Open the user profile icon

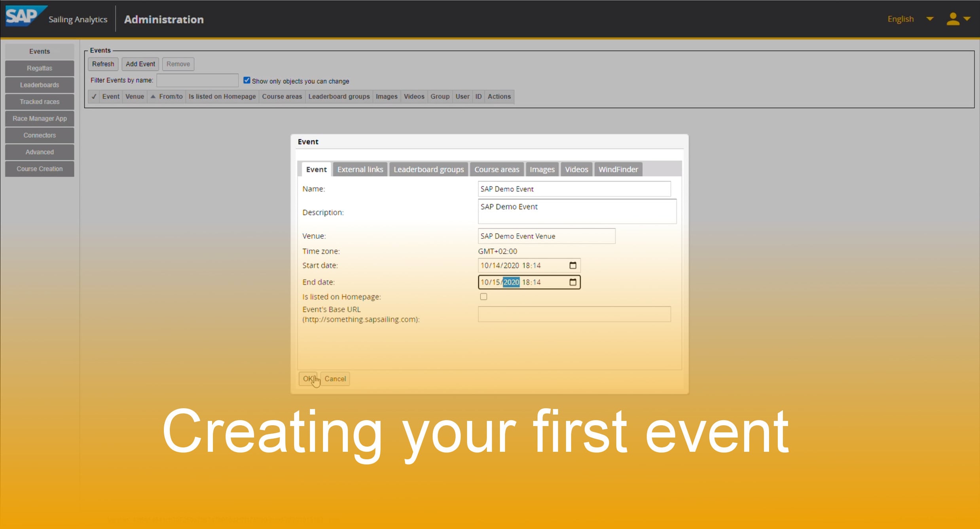point(953,19)
